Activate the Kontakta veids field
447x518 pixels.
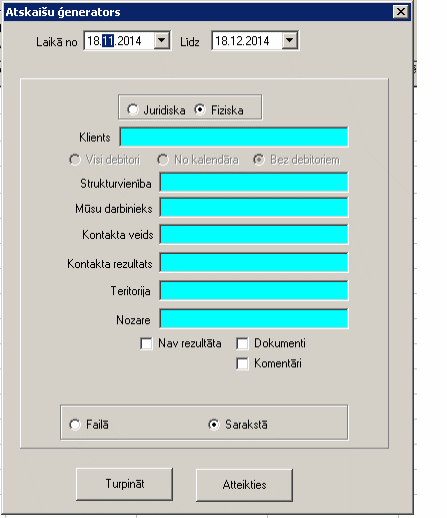coord(254,234)
